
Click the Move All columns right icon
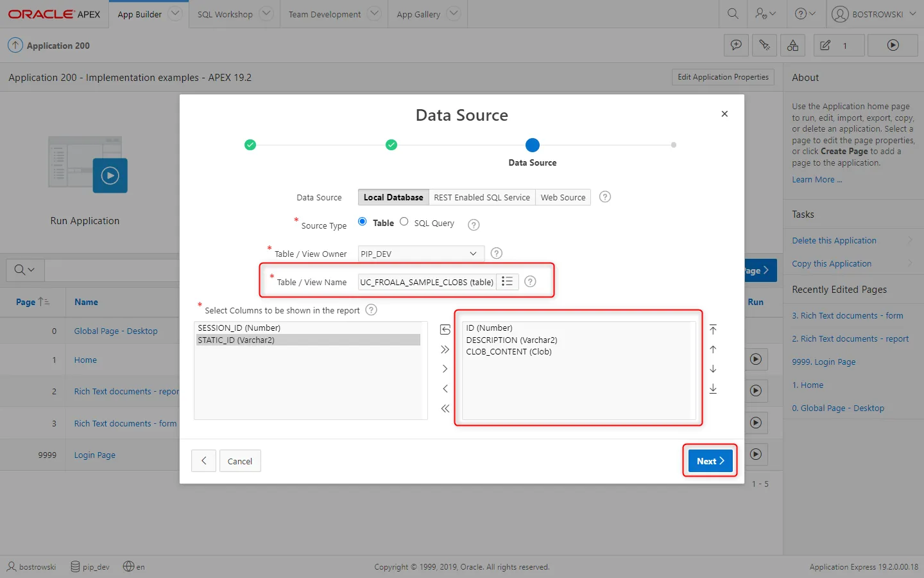click(x=445, y=349)
